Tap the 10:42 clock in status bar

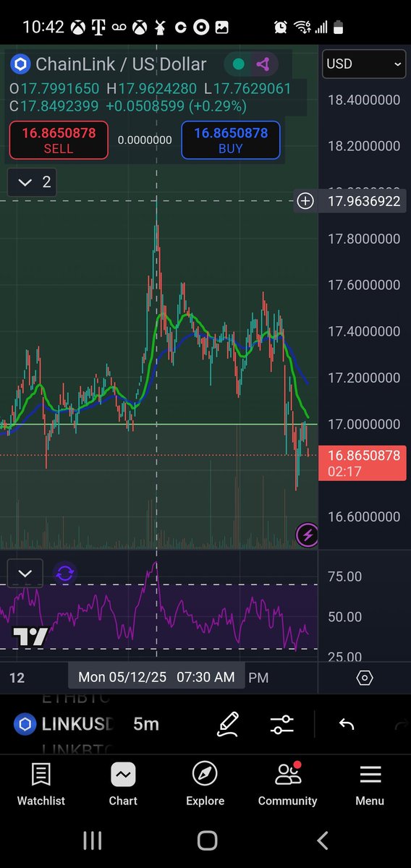(x=43, y=27)
